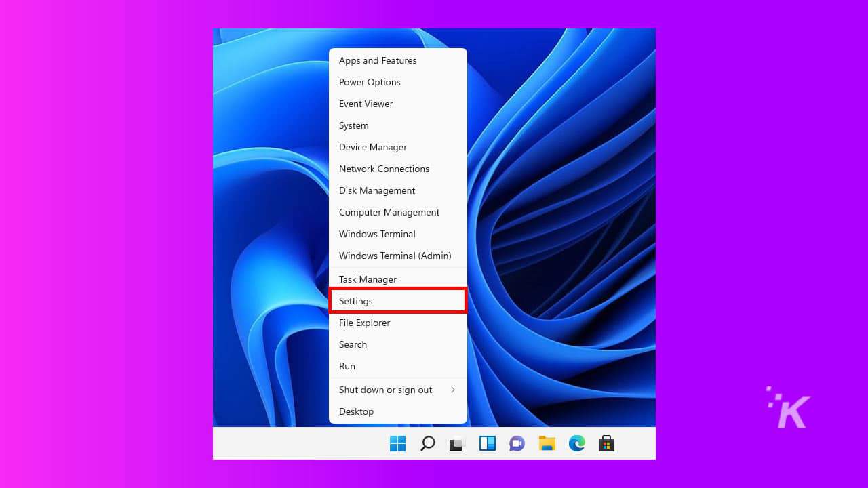The height and width of the screenshot is (488, 868).
Task: Open Disk Management
Action: tap(377, 190)
